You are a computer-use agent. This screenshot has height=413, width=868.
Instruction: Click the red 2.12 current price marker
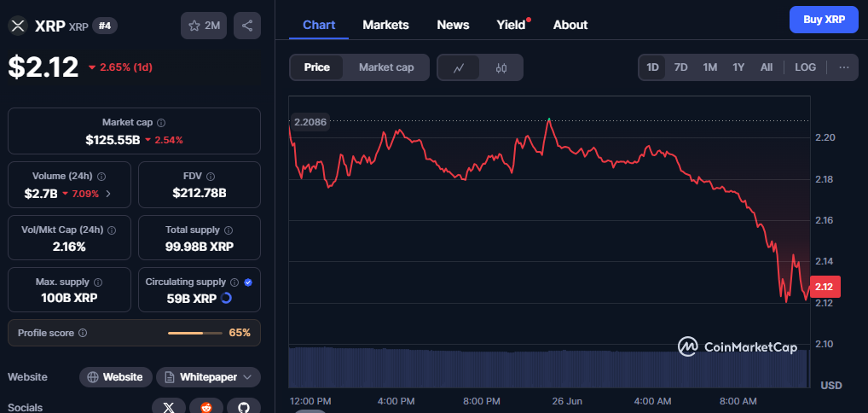825,287
